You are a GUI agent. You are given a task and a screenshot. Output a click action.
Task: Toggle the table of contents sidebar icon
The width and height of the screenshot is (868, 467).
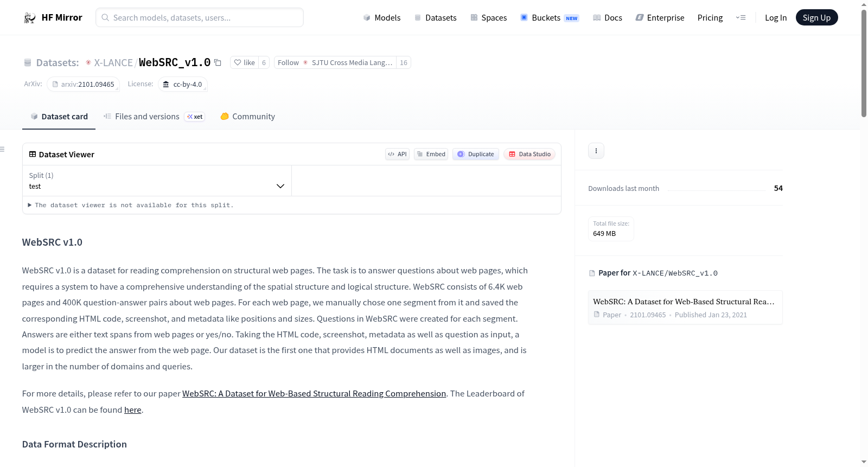click(3, 149)
